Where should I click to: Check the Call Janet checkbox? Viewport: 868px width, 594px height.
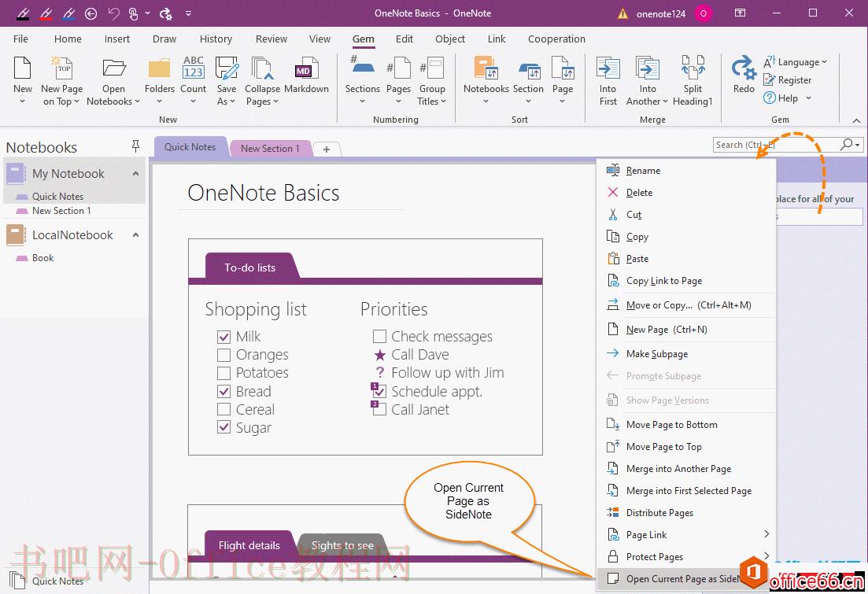pyautogui.click(x=379, y=410)
